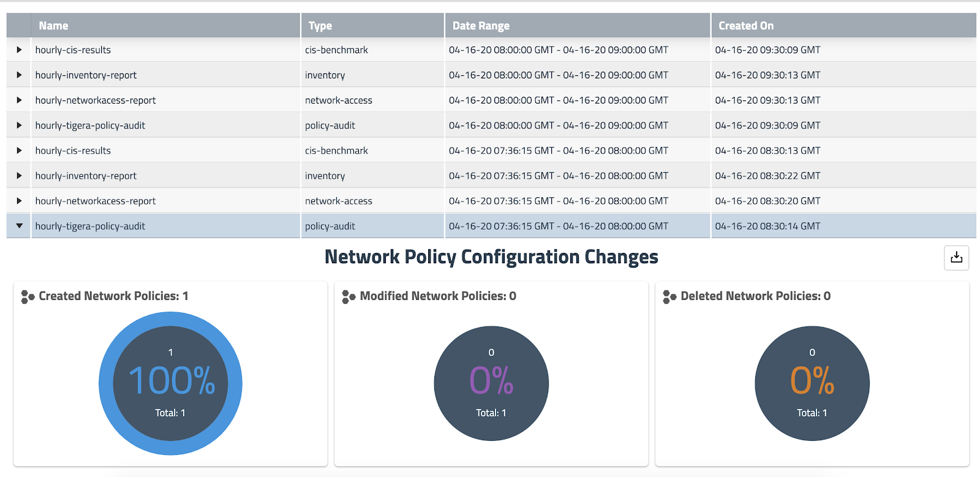The image size is (980, 477).
Task: Sort table by Type column header
Action: point(320,26)
